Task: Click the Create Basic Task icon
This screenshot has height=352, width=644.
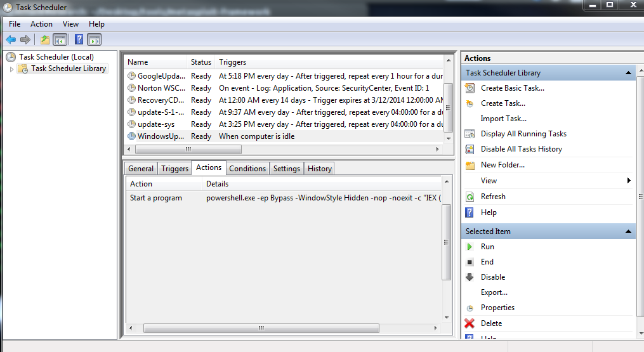Action: [x=470, y=88]
